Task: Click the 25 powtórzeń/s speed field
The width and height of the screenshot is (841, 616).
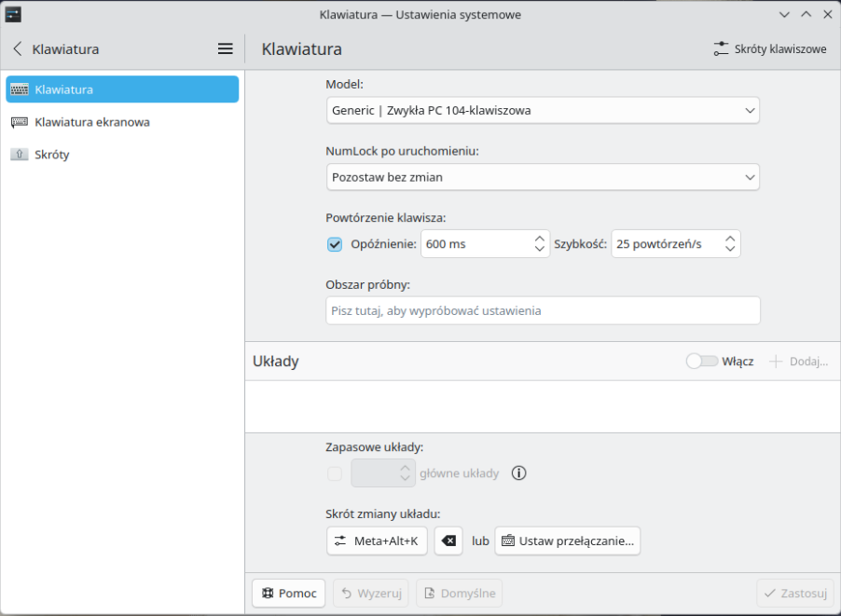Action: 666,244
